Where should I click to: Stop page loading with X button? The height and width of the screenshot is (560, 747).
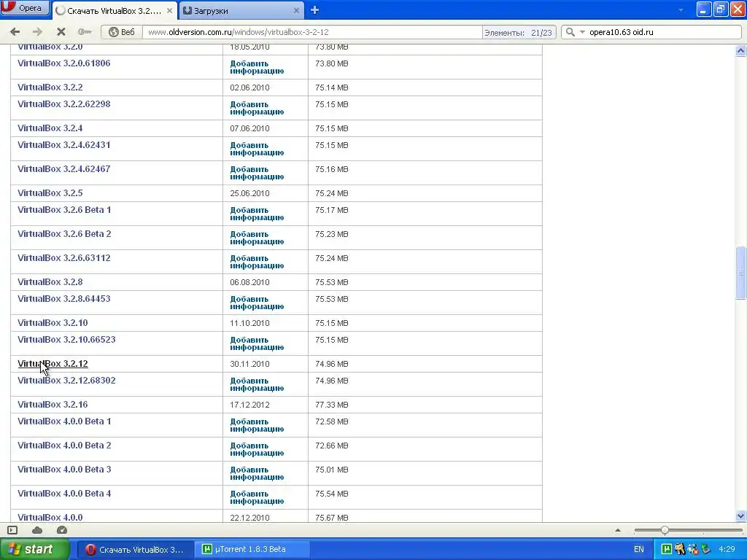(61, 32)
